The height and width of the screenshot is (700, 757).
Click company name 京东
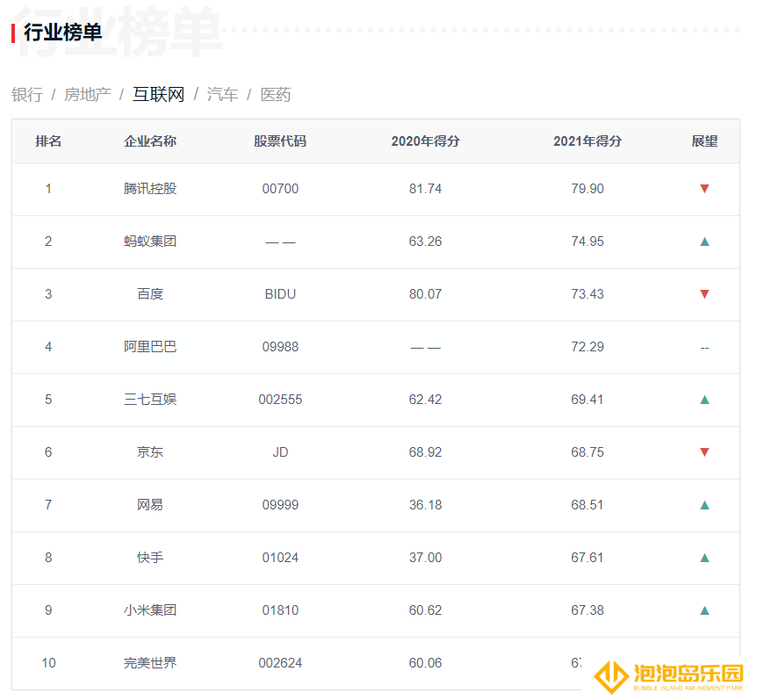coord(150,452)
